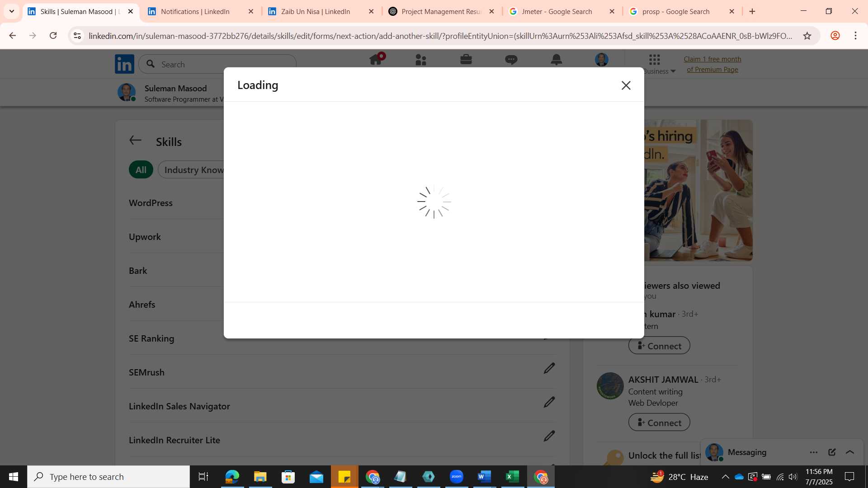Open Excel from taskbar
The height and width of the screenshot is (488, 868).
click(x=513, y=477)
